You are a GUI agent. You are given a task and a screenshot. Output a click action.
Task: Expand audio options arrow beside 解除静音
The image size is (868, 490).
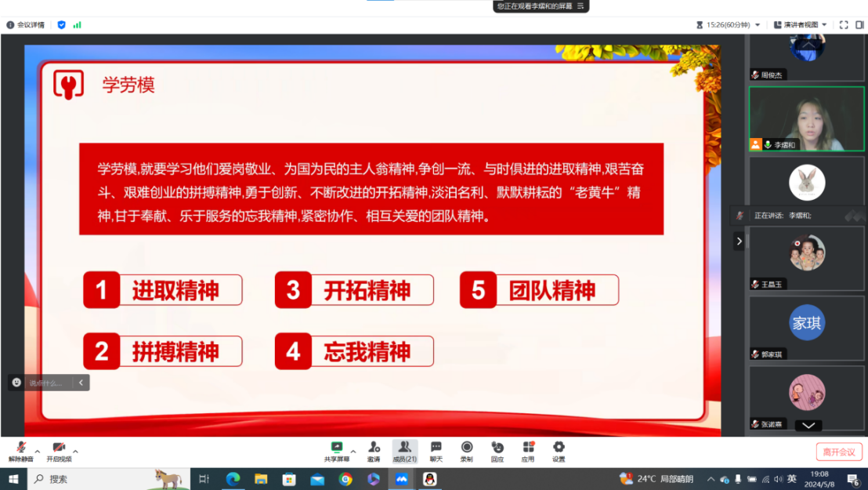pyautogui.click(x=37, y=452)
